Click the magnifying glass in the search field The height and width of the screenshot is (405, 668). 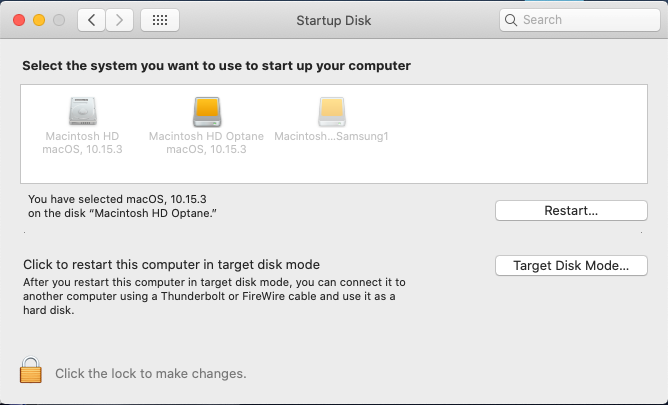[511, 20]
